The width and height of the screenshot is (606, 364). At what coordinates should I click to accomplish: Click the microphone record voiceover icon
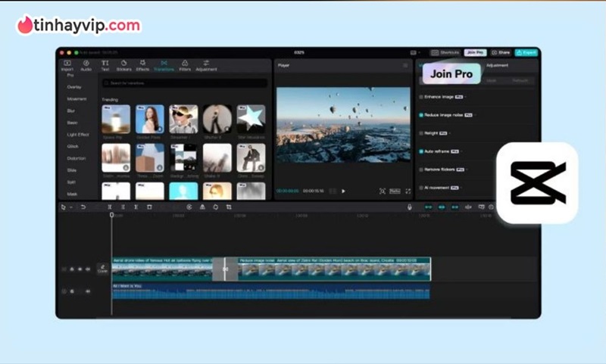pyautogui.click(x=409, y=207)
